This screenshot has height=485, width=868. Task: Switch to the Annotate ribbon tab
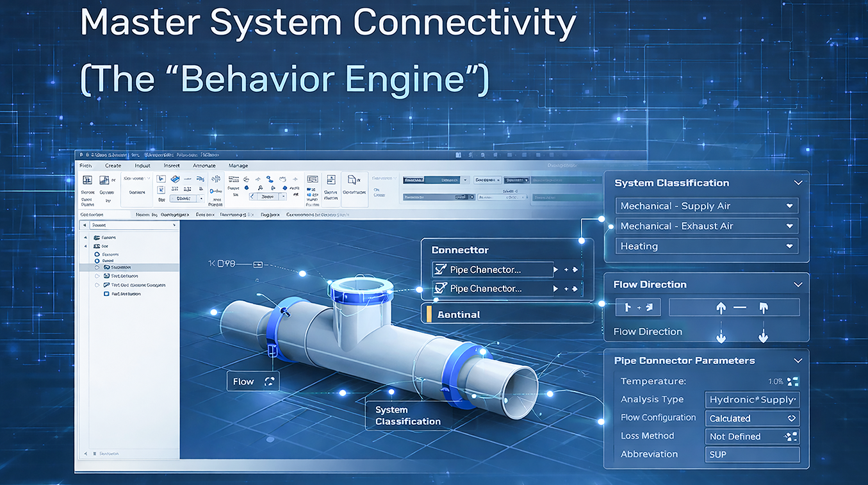204,165
